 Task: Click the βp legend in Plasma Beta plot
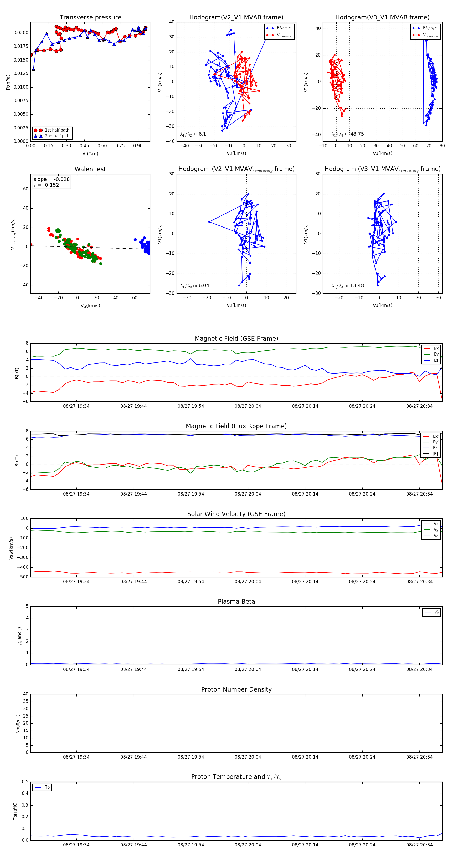point(431,612)
